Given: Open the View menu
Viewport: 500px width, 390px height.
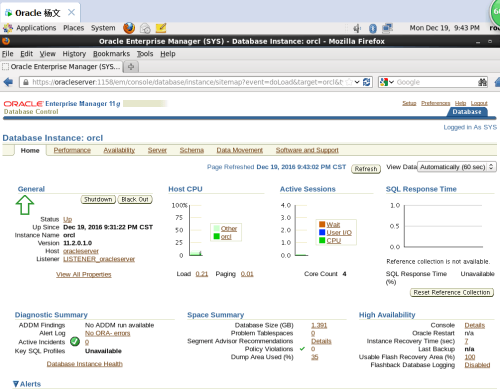Looking at the screenshot, I should [47, 54].
